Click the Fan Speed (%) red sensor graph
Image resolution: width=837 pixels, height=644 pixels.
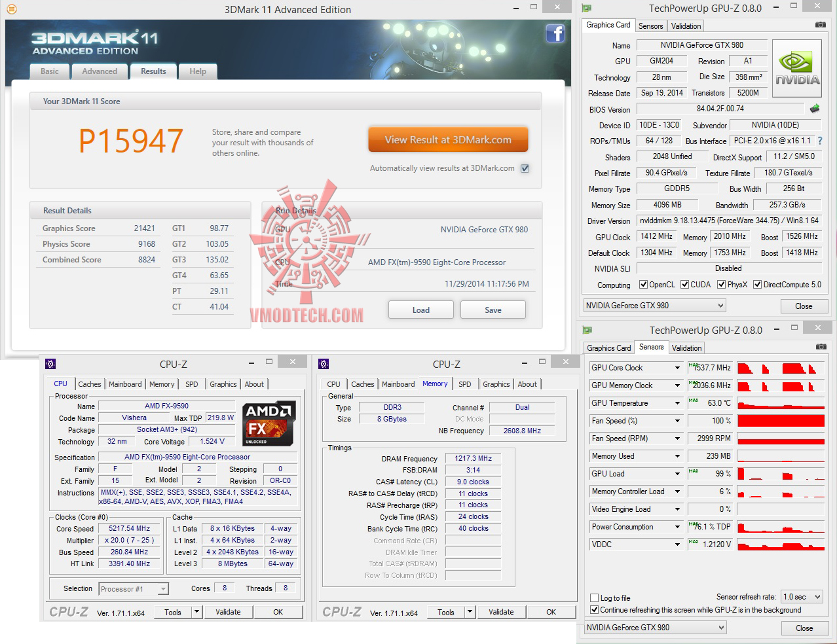[x=781, y=421]
